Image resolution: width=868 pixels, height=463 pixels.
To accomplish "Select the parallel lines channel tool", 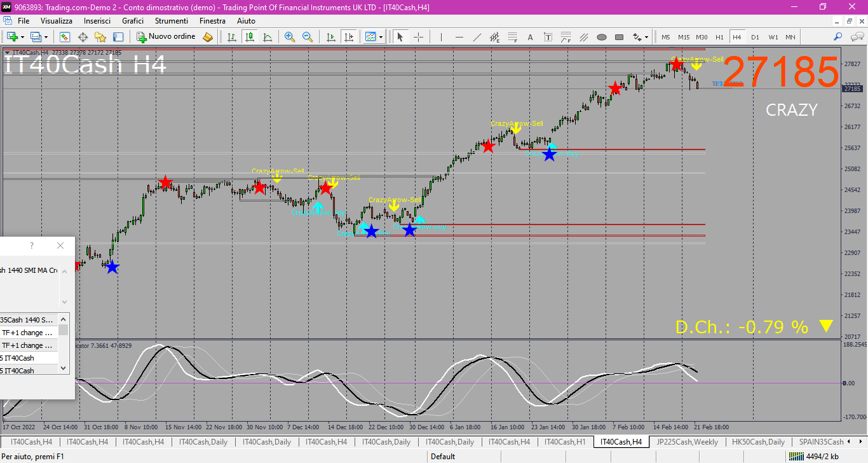I will coord(583,37).
